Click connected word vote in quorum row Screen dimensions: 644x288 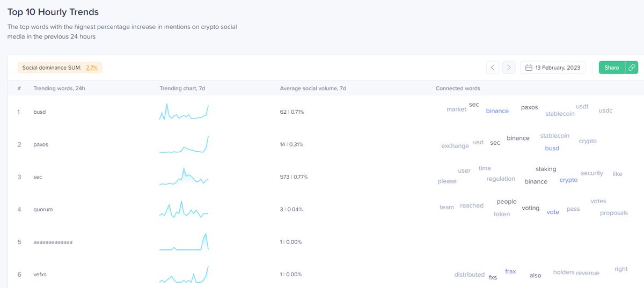pos(553,212)
